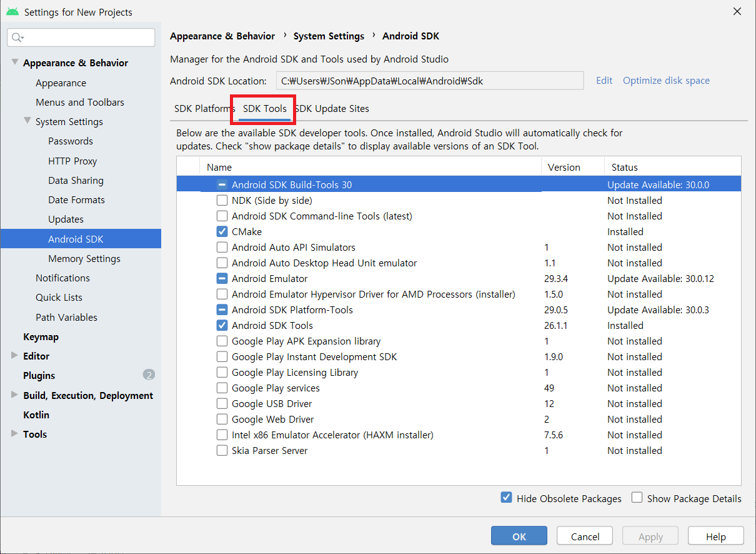Check Intel x86 Emulator Accelerator (HAXM installer)
The image size is (756, 554).
coord(222,435)
